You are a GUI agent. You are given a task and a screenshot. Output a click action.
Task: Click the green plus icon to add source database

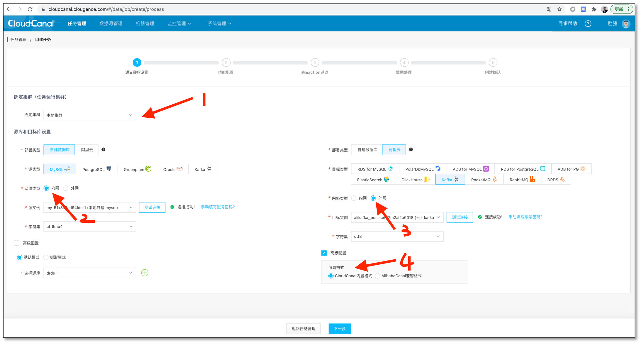[145, 273]
